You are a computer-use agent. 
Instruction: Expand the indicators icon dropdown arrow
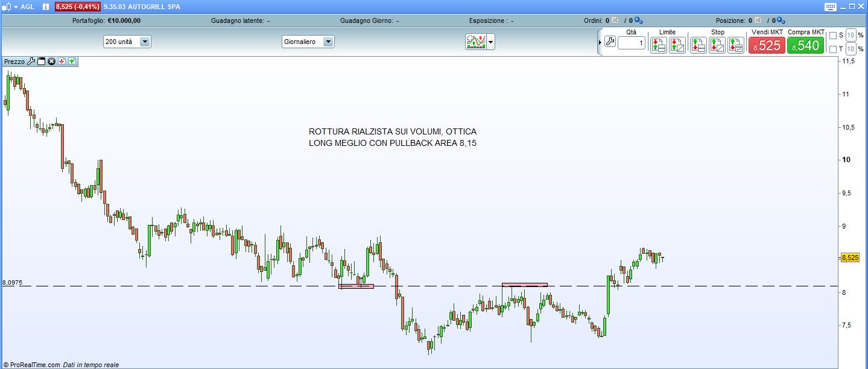coord(490,42)
